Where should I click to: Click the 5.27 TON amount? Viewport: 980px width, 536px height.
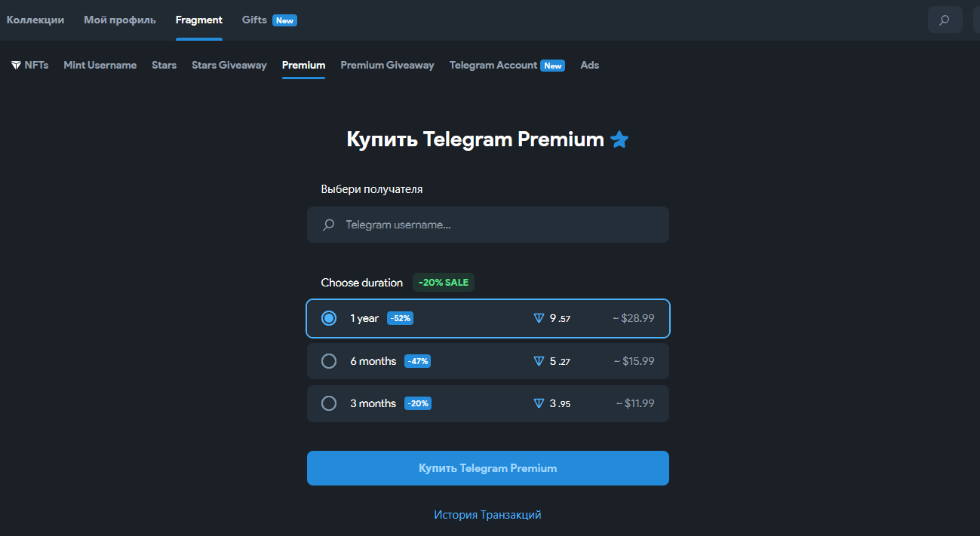click(x=560, y=361)
